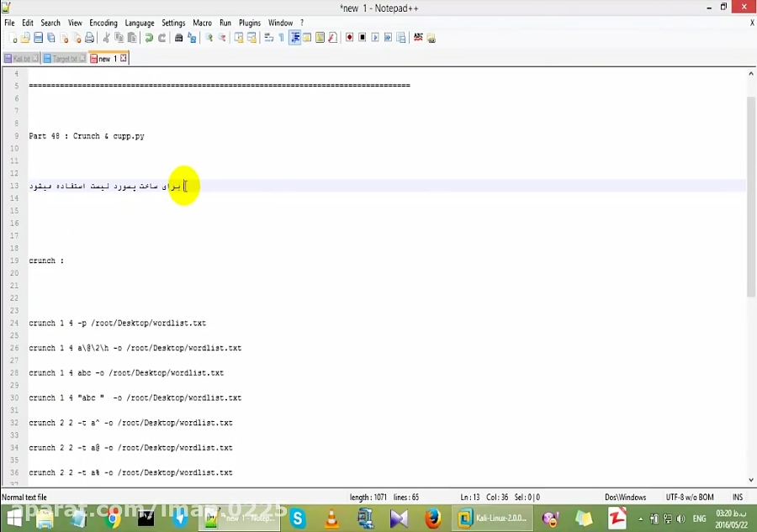Screen dimensions: 757x532
Task: Click the 'Part 48 : Crunch & cupp.py' line
Action: pyautogui.click(x=87, y=136)
